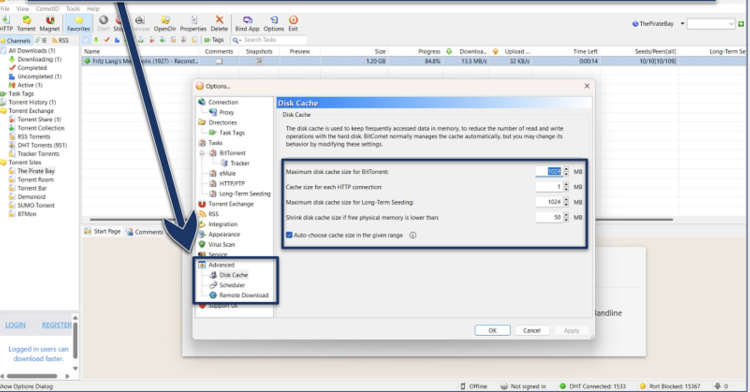Click the Exit toolbar icon
The height and width of the screenshot is (392, 750).
coord(293,23)
